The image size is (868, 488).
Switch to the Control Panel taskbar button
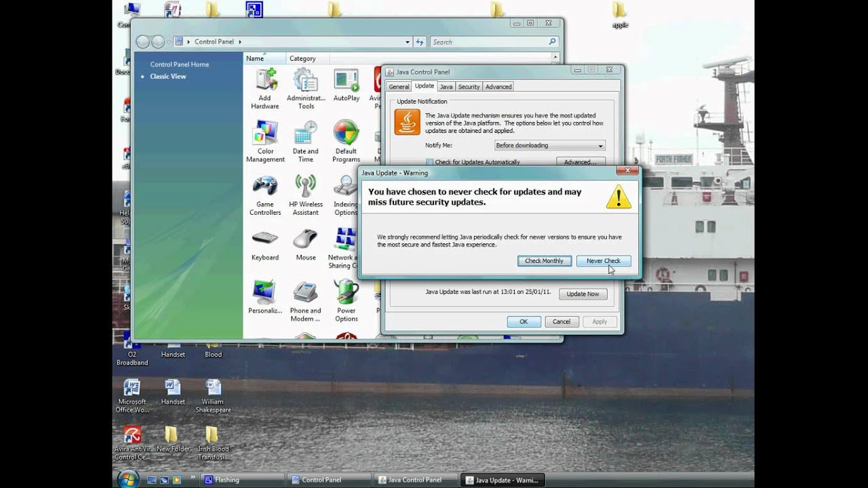click(330, 480)
